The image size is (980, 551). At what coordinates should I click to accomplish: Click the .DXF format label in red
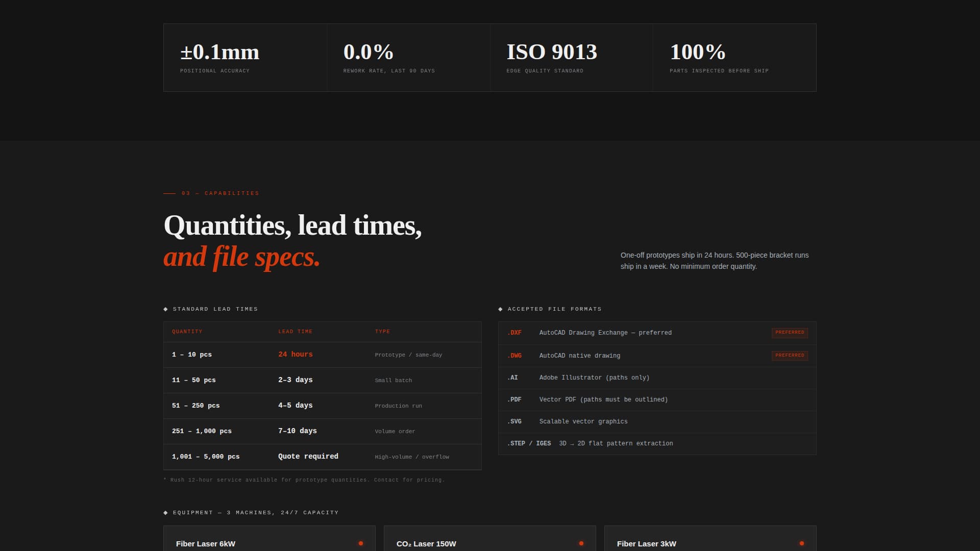[x=515, y=333]
